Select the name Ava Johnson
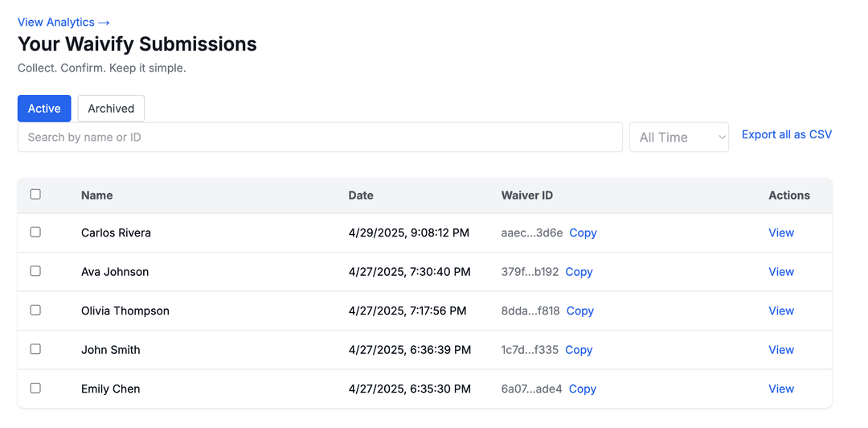868x428 pixels. pyautogui.click(x=115, y=272)
